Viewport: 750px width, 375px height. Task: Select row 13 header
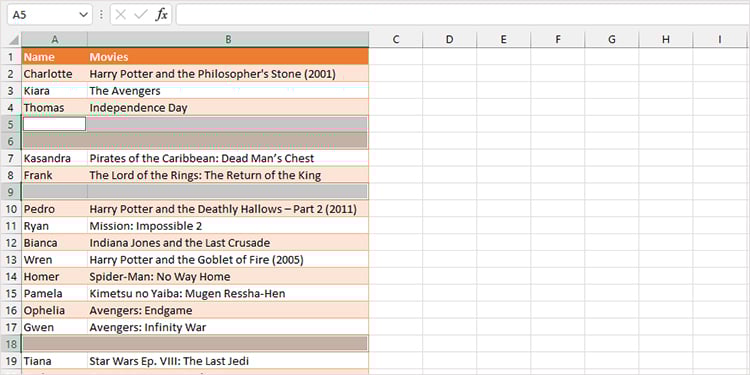11,260
